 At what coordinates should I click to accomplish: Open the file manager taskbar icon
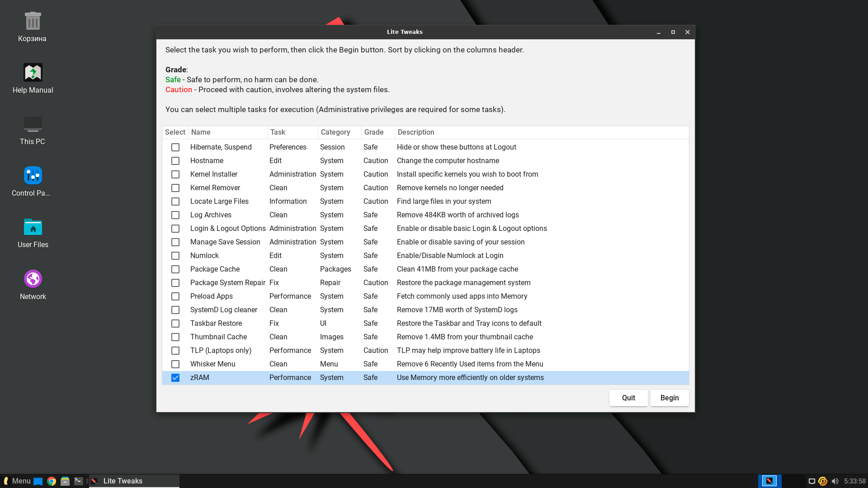pos(65,481)
